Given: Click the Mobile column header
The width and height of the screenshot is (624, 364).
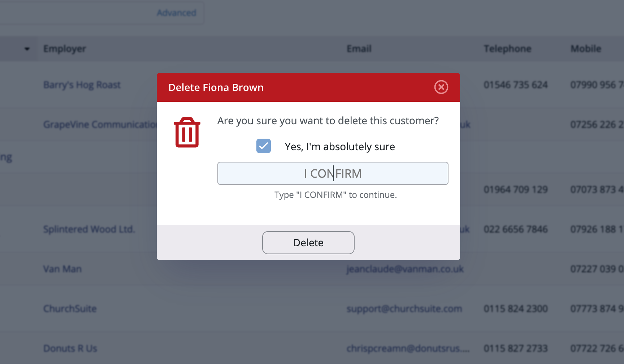Looking at the screenshot, I should (586, 49).
